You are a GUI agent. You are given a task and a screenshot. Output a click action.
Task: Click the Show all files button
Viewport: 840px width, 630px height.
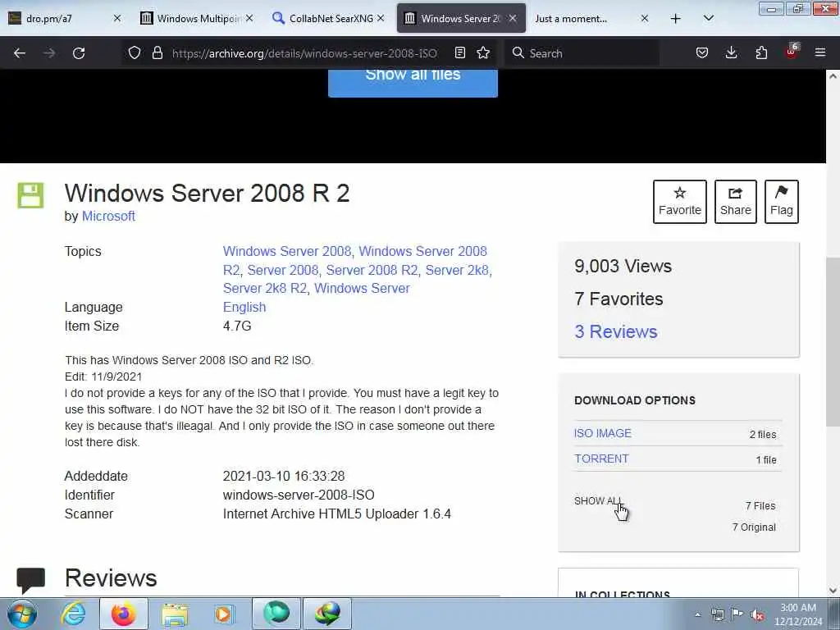click(x=413, y=81)
